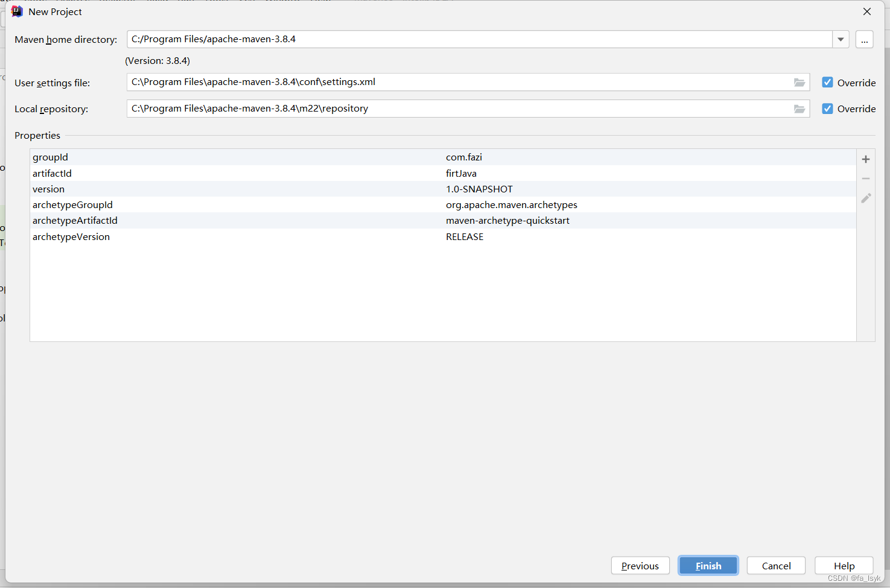Screen dimensions: 890x588
Task: Disable Override for local repository
Action: pyautogui.click(x=827, y=109)
